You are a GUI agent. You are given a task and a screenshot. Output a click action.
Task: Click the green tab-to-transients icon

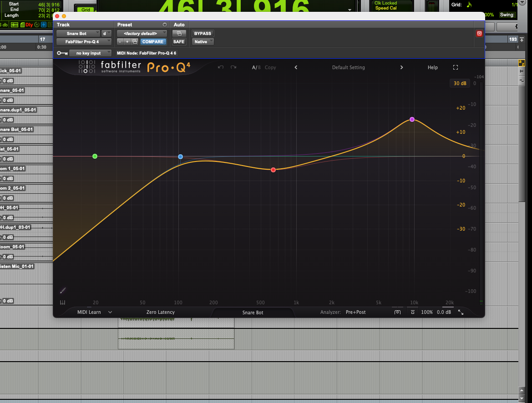pyautogui.click(x=15, y=25)
